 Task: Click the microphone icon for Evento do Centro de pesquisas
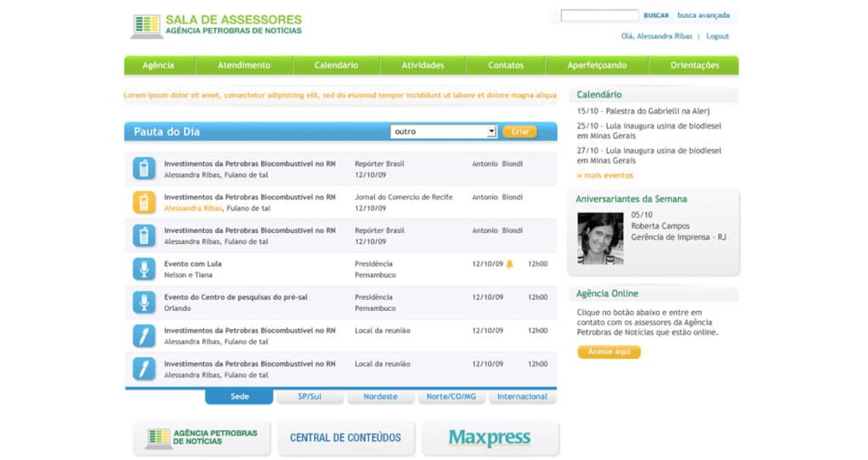coord(144,302)
